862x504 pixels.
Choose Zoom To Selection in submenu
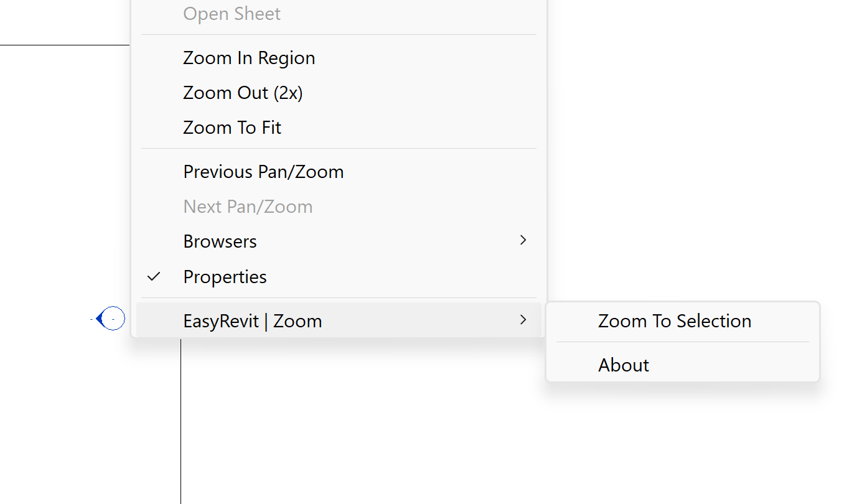click(x=675, y=321)
